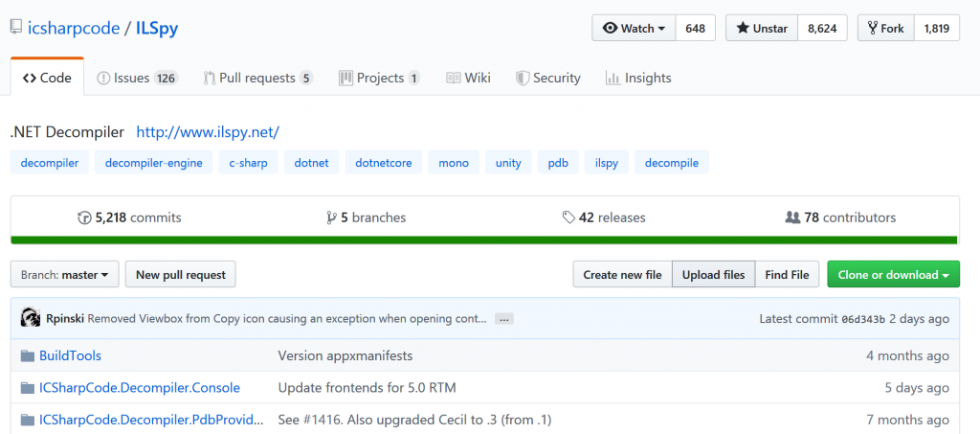Click the Projects tab board icon
The height and width of the screenshot is (434, 980).
345,79
